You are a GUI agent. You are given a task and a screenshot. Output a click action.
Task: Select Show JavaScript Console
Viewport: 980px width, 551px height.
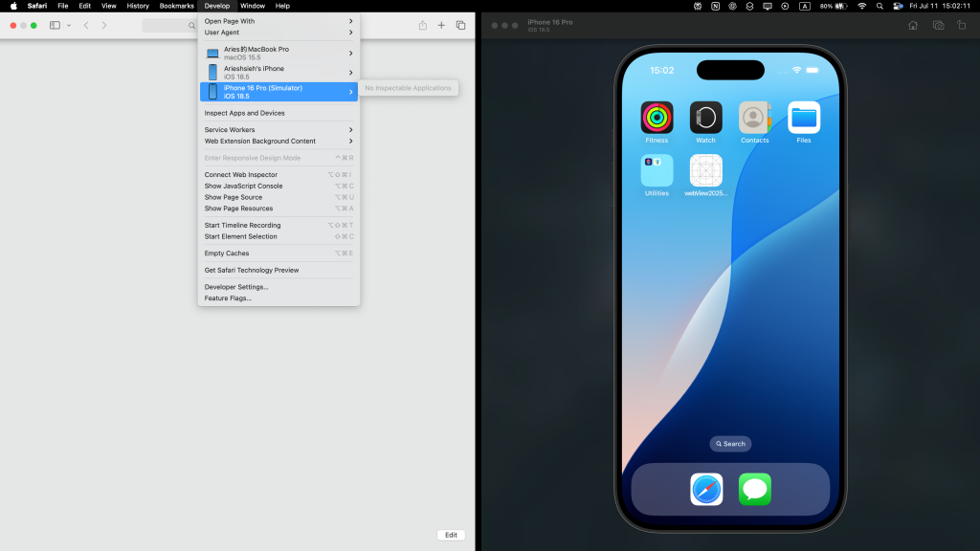coord(278,187)
